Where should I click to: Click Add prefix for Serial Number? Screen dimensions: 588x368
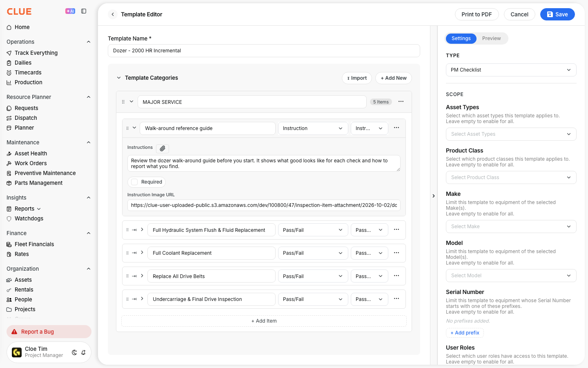coord(465,333)
